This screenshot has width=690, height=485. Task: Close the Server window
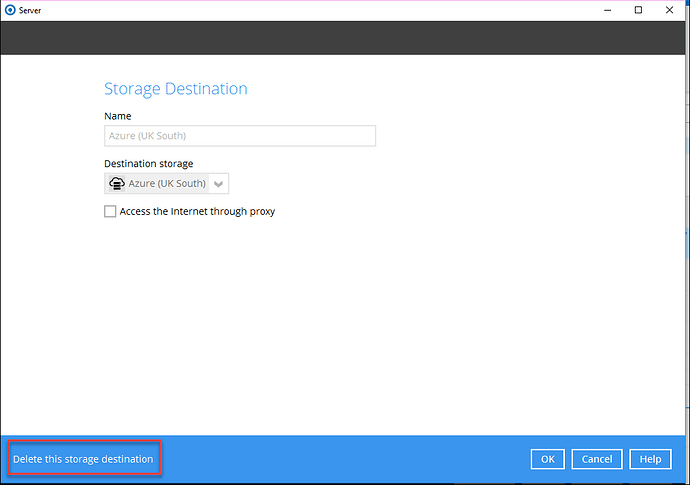pyautogui.click(x=671, y=10)
